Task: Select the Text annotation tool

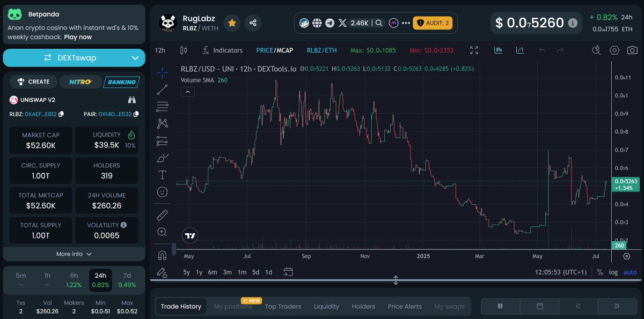Action: [x=162, y=175]
